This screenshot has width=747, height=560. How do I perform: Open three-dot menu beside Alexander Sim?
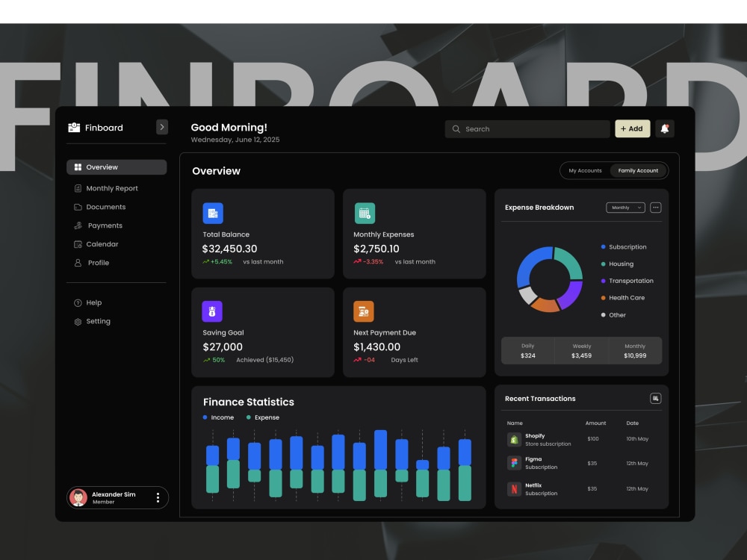pyautogui.click(x=158, y=497)
